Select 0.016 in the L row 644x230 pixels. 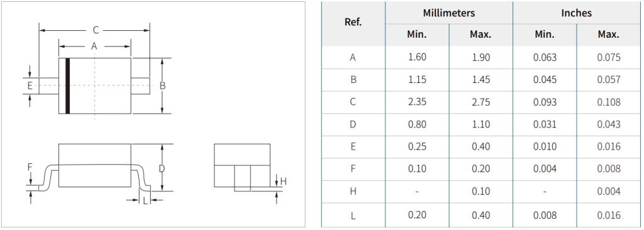(609, 215)
